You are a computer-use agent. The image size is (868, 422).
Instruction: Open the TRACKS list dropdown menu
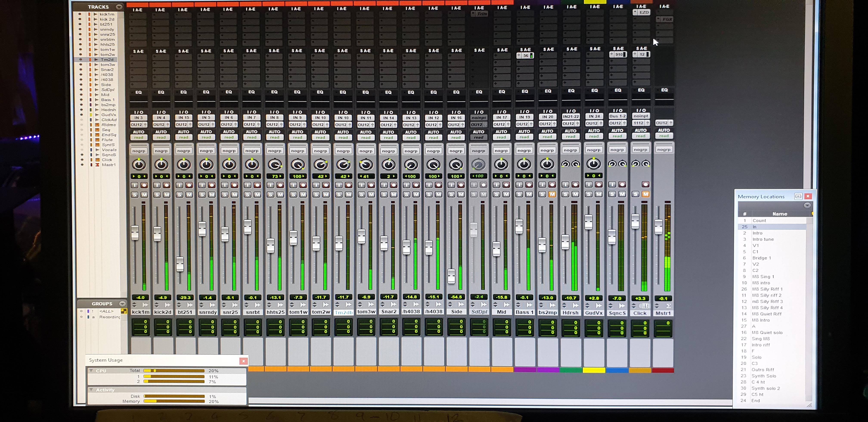coord(119,7)
